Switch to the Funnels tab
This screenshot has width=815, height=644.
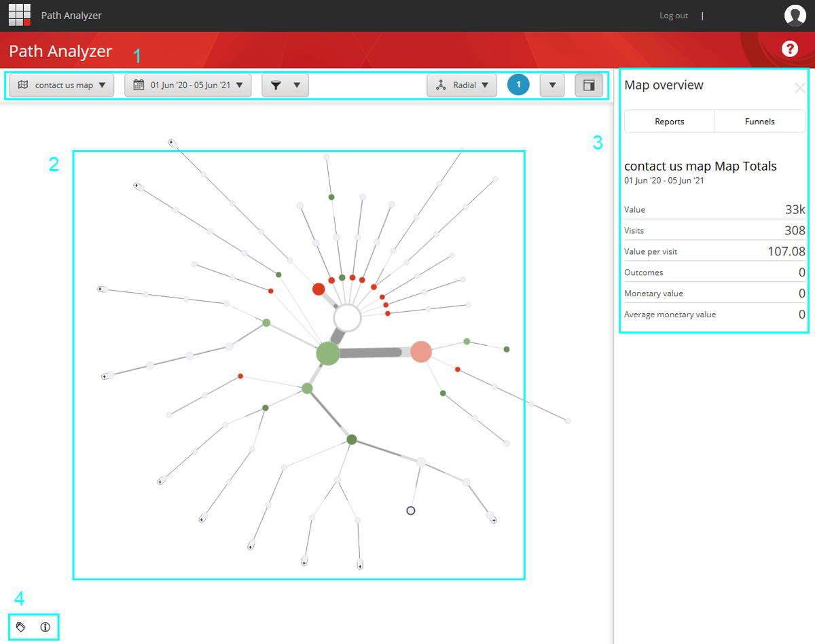(x=760, y=122)
